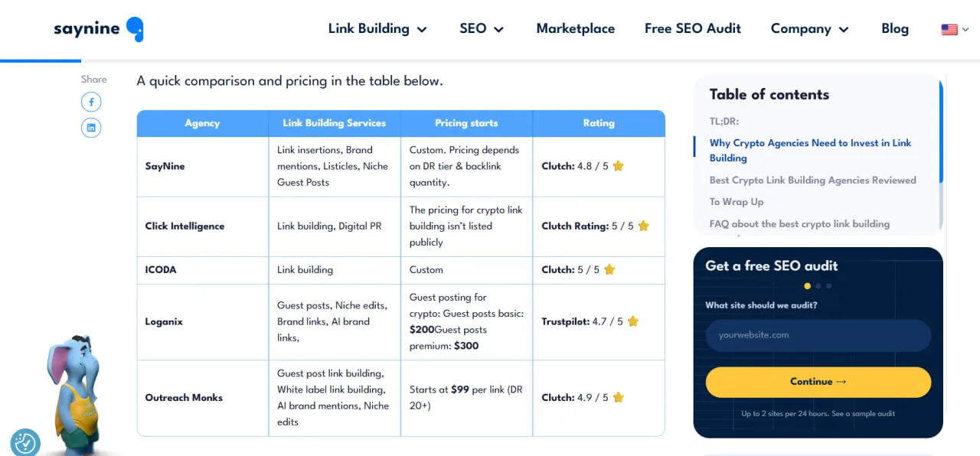
Task: Click the yellow Continue button
Action: (x=818, y=382)
